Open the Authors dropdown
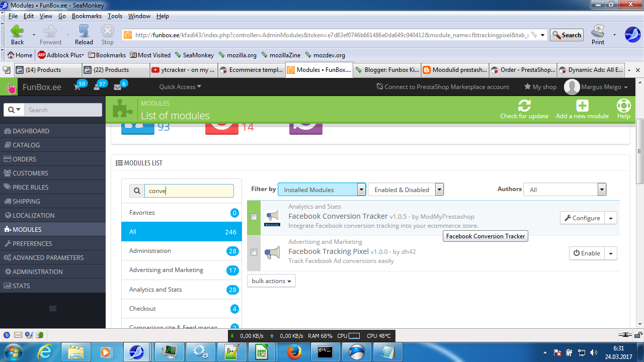The image size is (644, 362). 565,190
